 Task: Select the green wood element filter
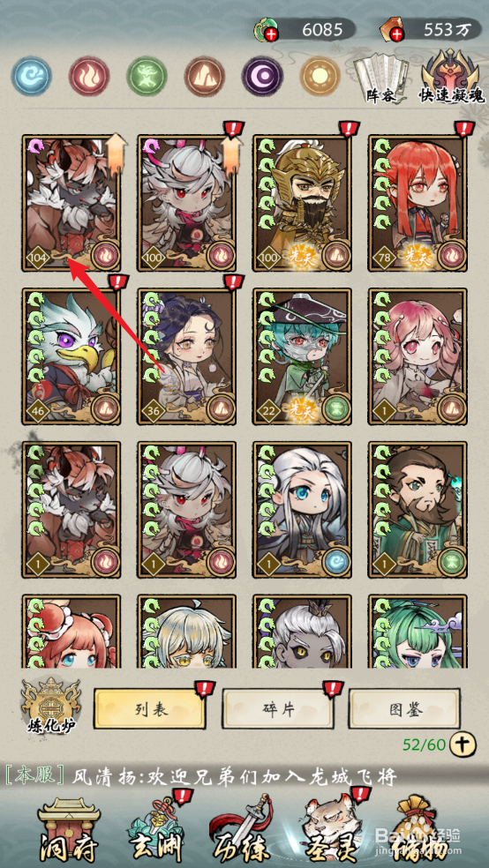[x=147, y=76]
